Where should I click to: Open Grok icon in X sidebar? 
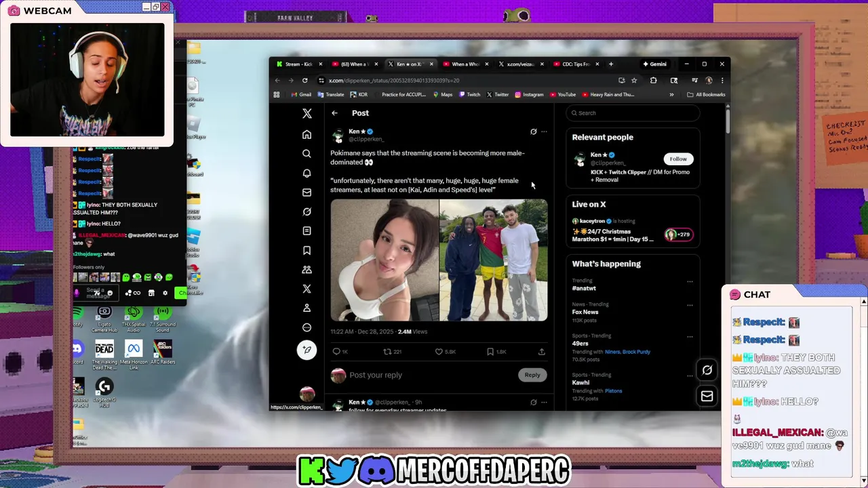coord(307,211)
